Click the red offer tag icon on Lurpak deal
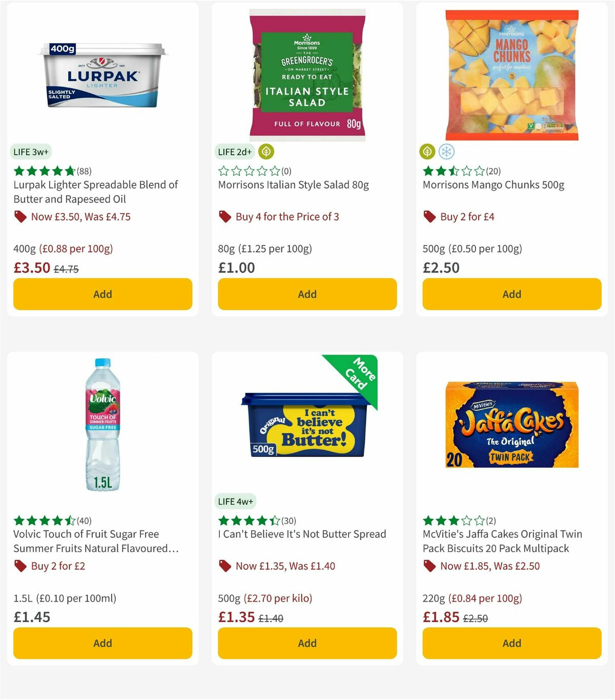This screenshot has width=615, height=700. pos(20,217)
